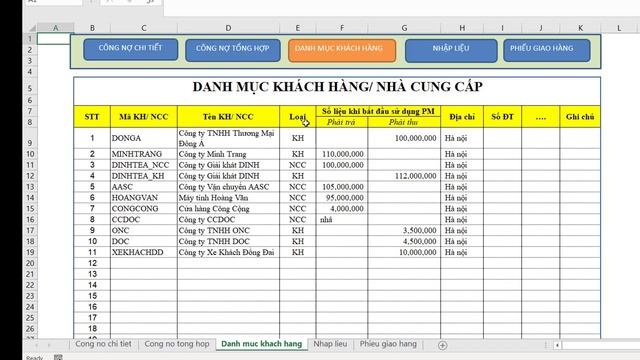The height and width of the screenshot is (360, 640).
Task: Select column D header
Action: point(228,28)
